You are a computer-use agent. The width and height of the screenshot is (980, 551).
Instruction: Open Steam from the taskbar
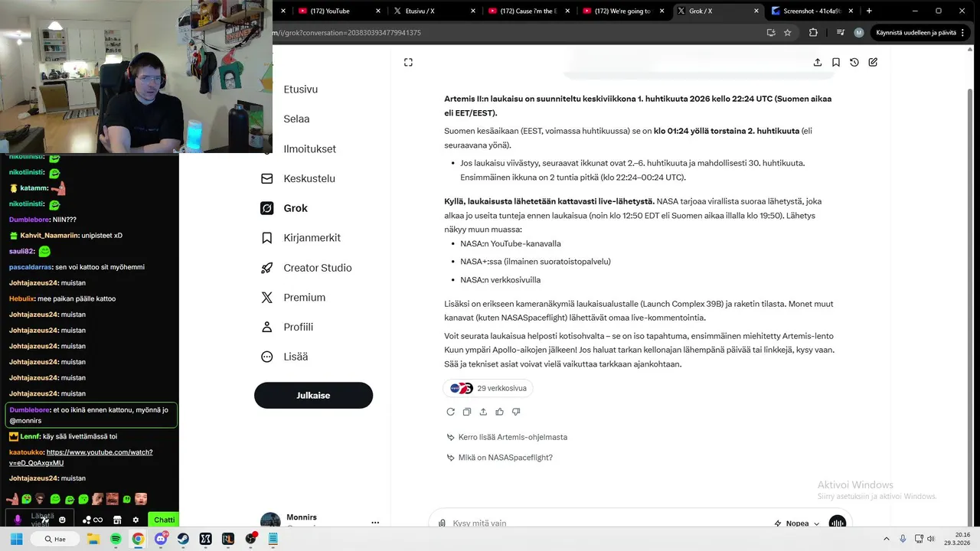(183, 539)
